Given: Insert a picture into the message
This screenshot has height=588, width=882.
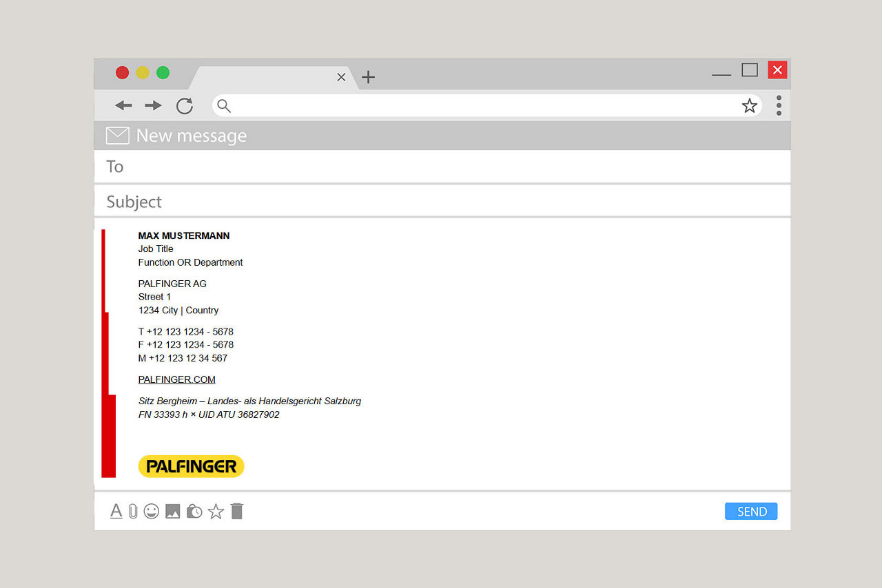Looking at the screenshot, I should 173,511.
